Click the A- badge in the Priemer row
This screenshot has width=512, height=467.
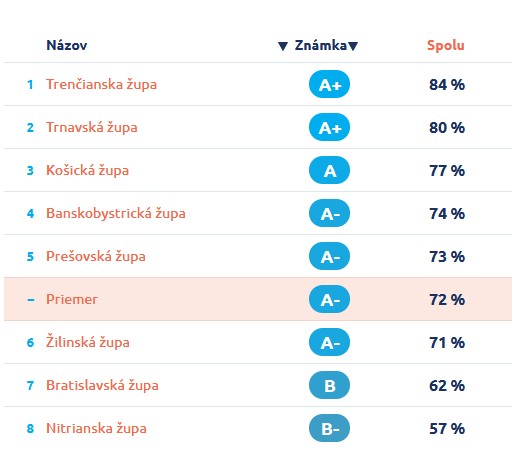coord(329,299)
